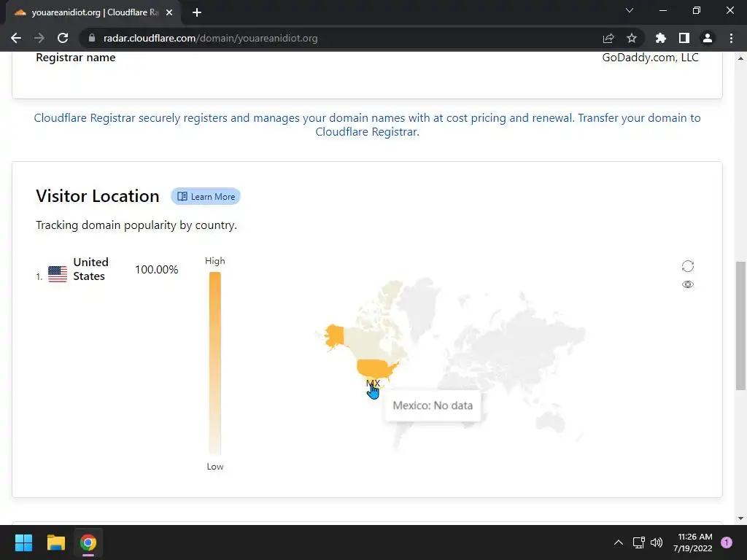Click the United States on the map
747x560 pixels.
coord(376,368)
